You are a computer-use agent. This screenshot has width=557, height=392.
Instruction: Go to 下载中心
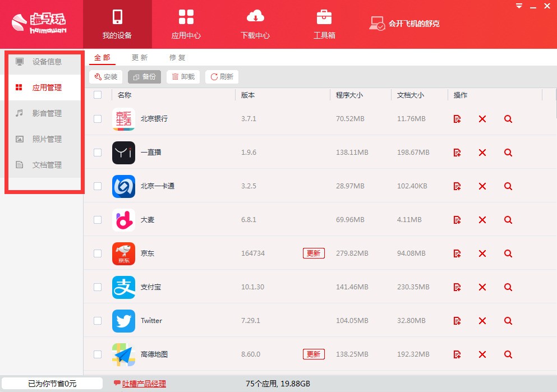tap(255, 24)
